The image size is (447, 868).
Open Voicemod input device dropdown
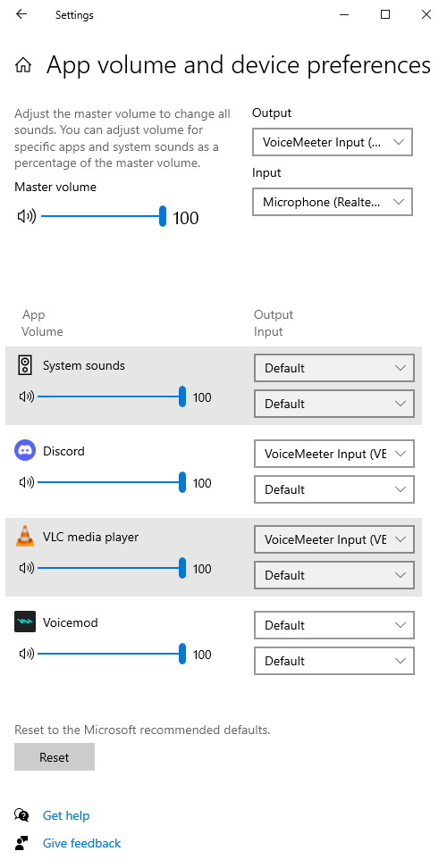point(334,661)
